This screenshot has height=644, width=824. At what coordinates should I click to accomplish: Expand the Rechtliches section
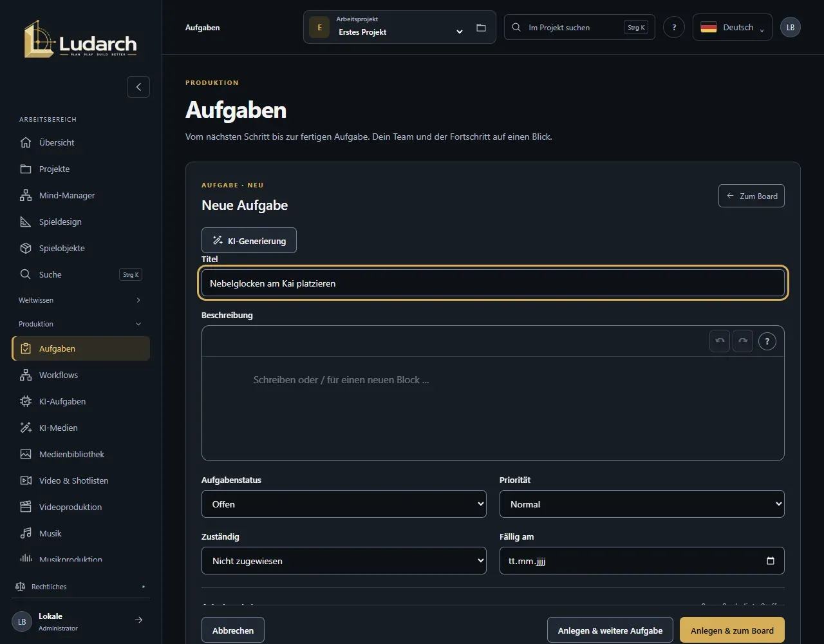tap(80, 587)
